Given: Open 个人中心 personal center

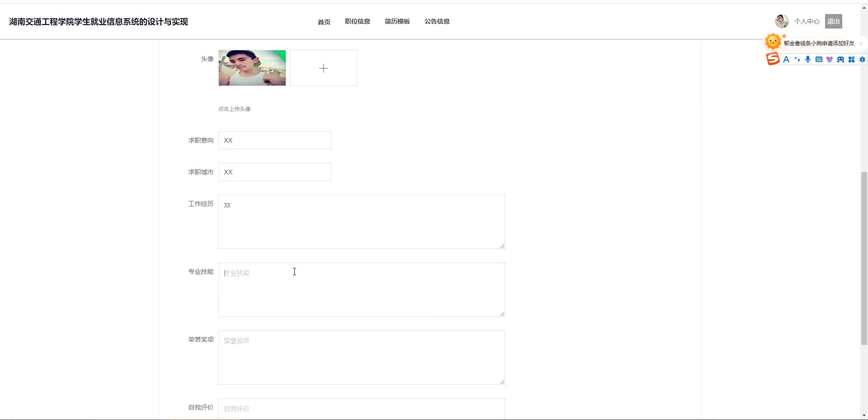Looking at the screenshot, I should 807,21.
